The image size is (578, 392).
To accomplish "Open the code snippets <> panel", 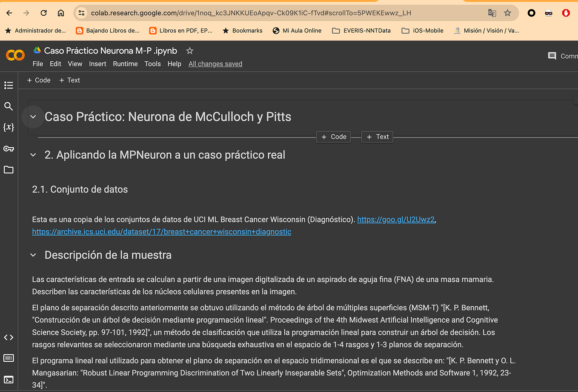I will (x=9, y=337).
